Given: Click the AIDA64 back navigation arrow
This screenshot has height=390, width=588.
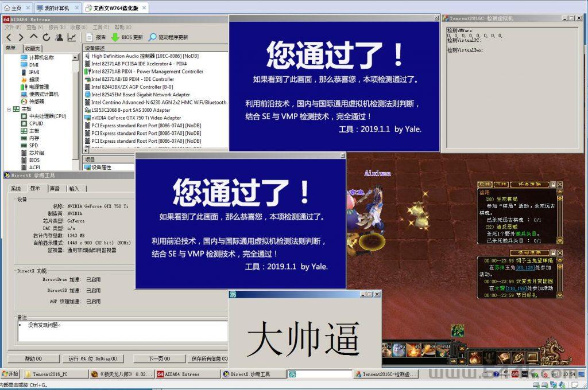Looking at the screenshot, I should 9,37.
